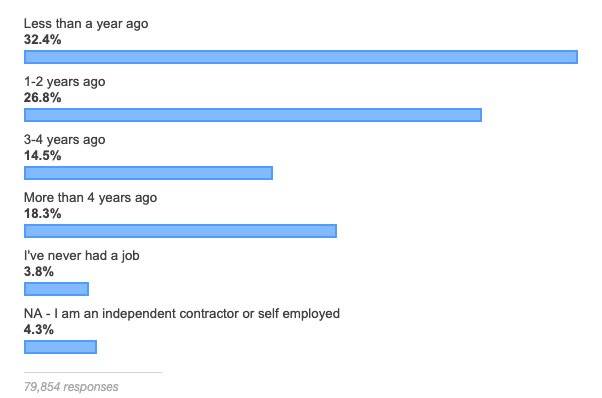Select the 'More than 4 years ago' label
602x398 pixels.
click(90, 198)
